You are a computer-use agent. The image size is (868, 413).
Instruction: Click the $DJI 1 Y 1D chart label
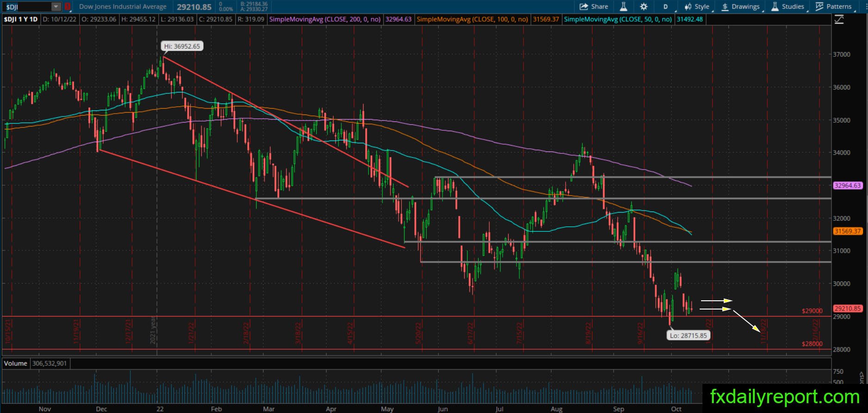click(x=21, y=19)
